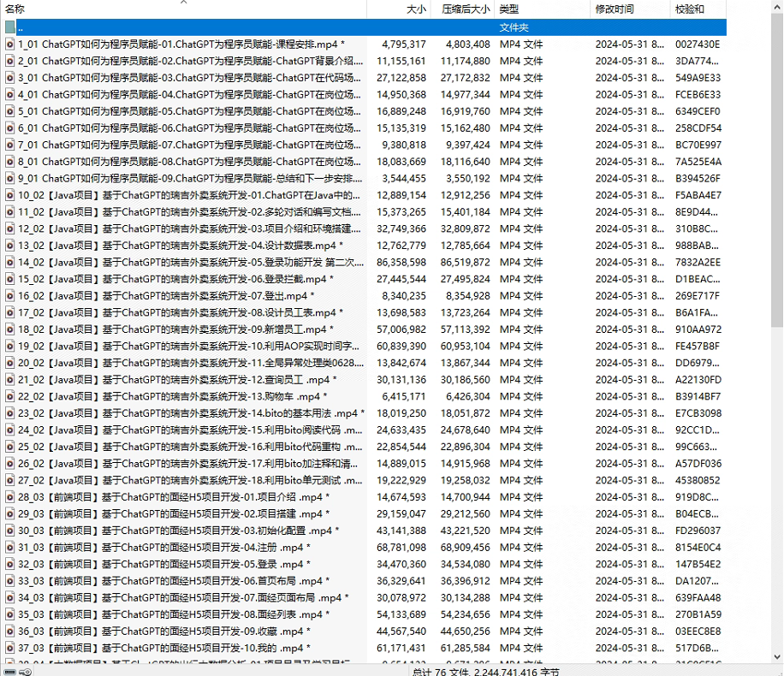Click the sort arrow above 名称 column
The image size is (784, 676).
[x=183, y=3]
